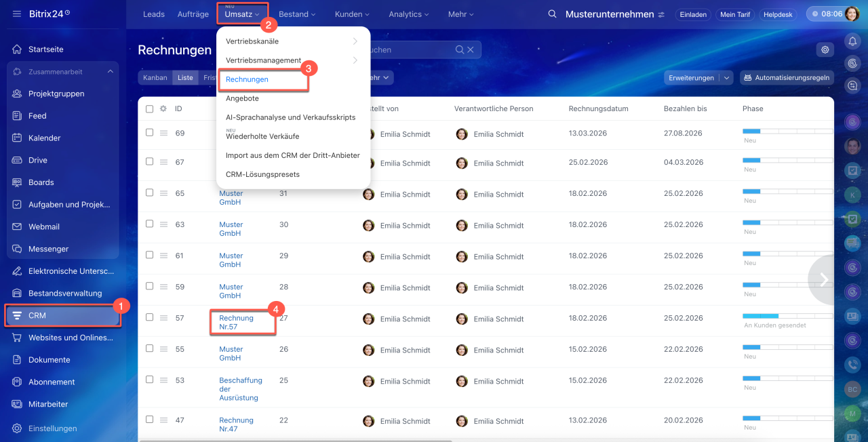Click the search magnifier icon in top bar
The height and width of the screenshot is (442, 868).
(x=553, y=14)
